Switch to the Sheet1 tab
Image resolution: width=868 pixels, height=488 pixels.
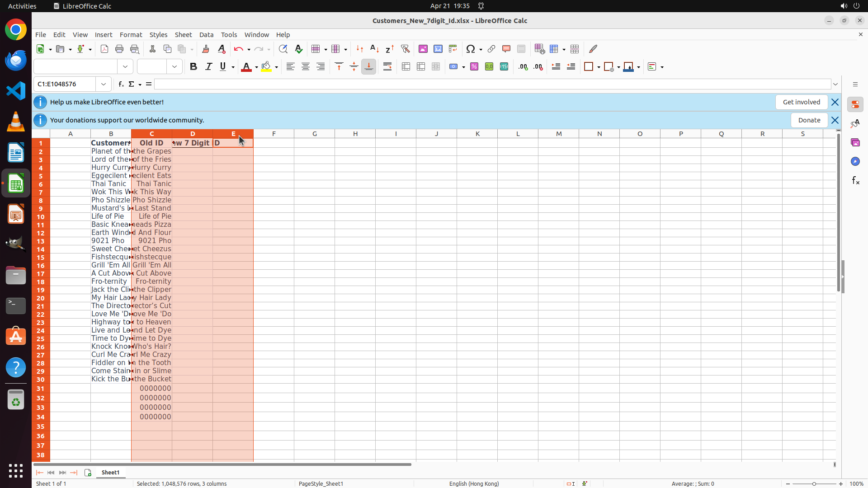tap(110, 472)
